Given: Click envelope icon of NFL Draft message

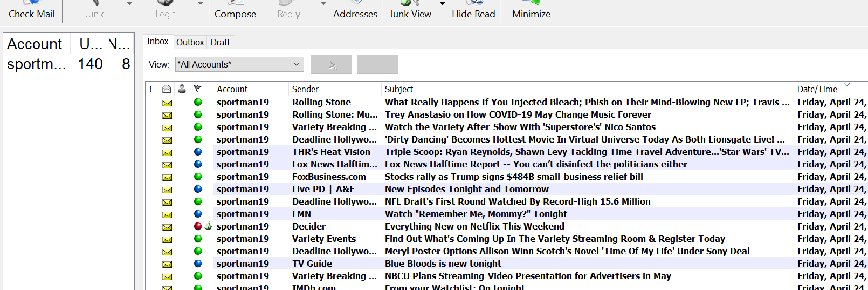Looking at the screenshot, I should point(167,202).
